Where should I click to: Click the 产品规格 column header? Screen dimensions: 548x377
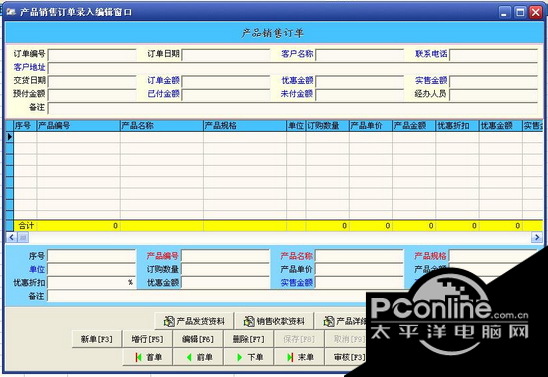[x=245, y=126]
